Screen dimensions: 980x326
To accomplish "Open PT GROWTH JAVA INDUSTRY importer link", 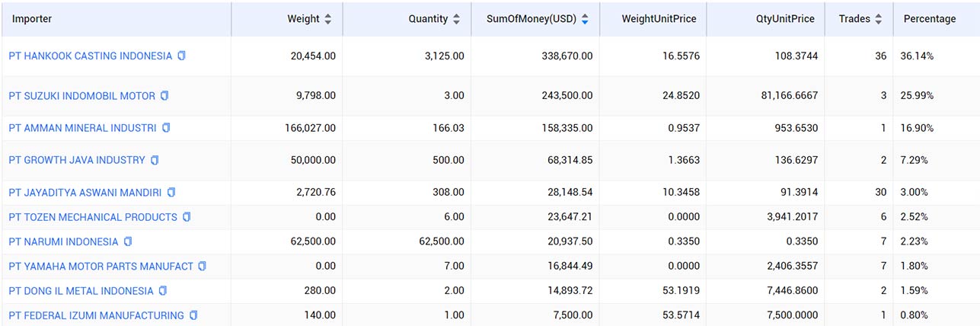I will [x=77, y=160].
